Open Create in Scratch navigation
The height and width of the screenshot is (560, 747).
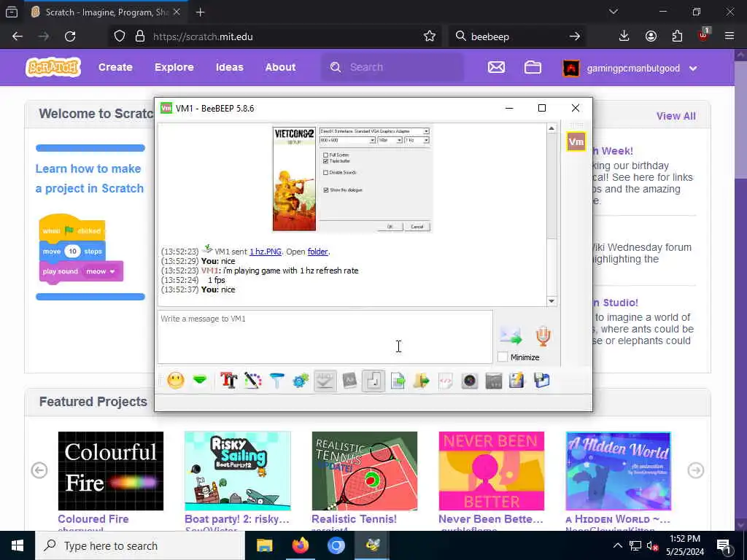click(115, 67)
